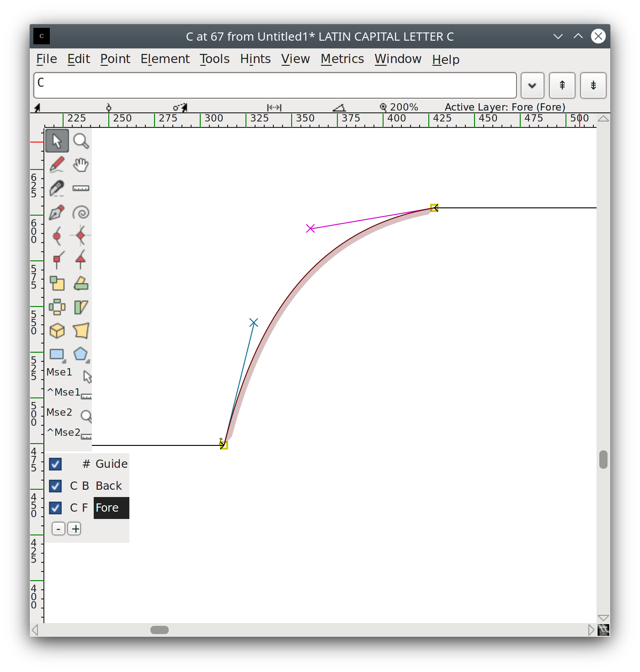640x672 pixels.
Task: Select the Pen add-point tool
Action: coord(57,212)
